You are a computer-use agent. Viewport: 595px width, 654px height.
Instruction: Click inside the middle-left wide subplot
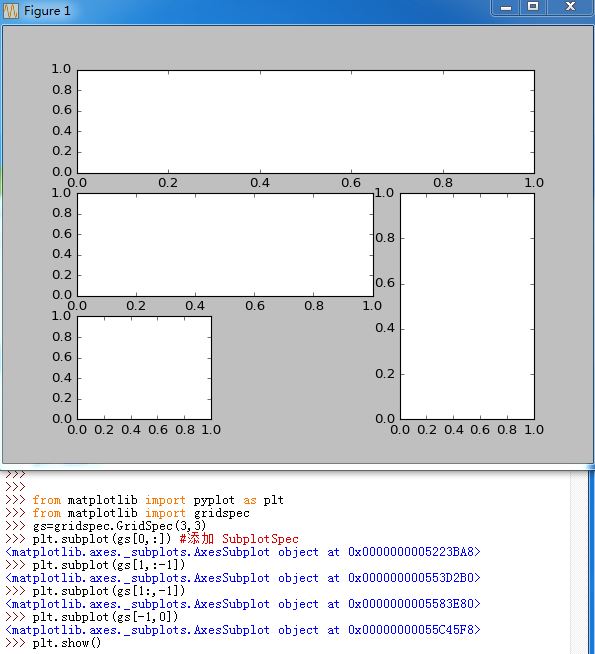(225, 245)
